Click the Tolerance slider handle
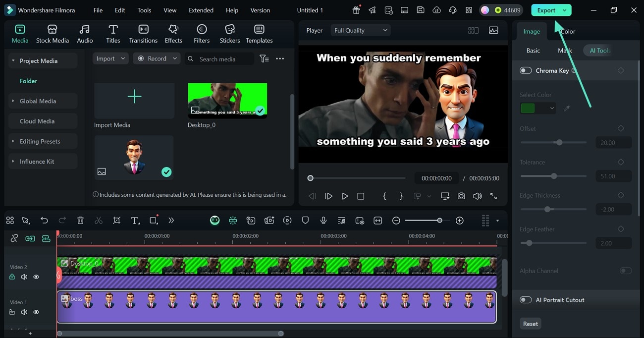Screen dimensions: 644x338 554,176
